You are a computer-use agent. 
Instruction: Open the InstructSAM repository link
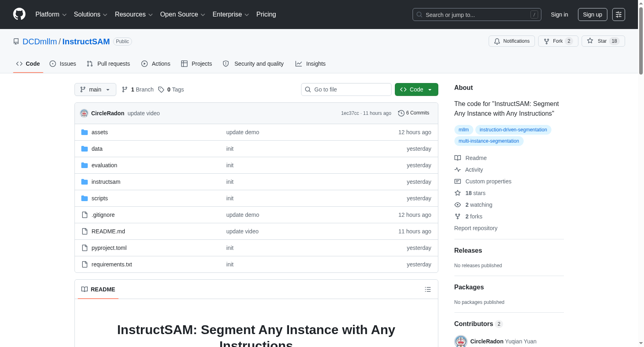coord(86,42)
